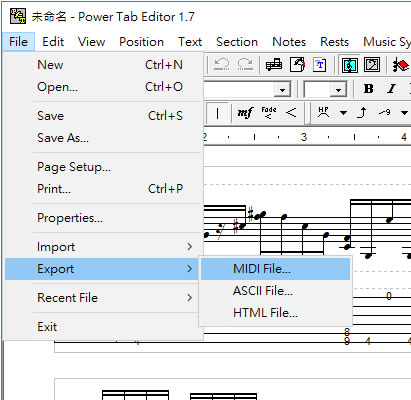Toggle the vertical bar line button
411x400 pixels.
click(x=217, y=113)
